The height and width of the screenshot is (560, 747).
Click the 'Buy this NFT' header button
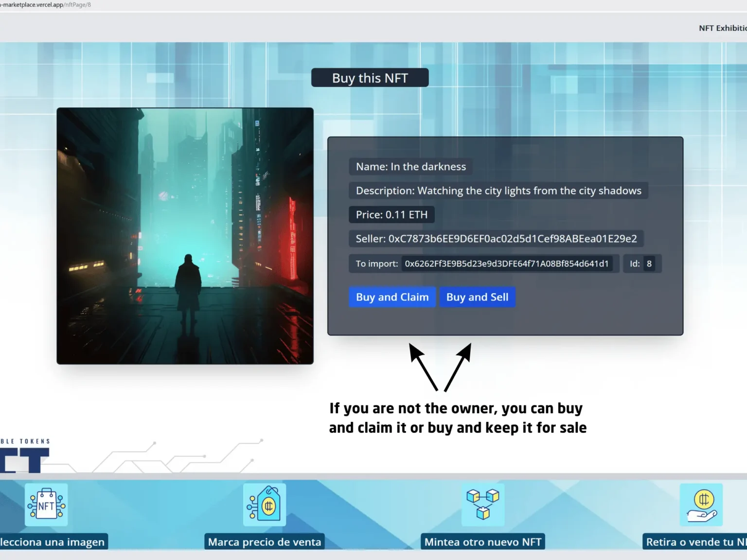point(370,77)
